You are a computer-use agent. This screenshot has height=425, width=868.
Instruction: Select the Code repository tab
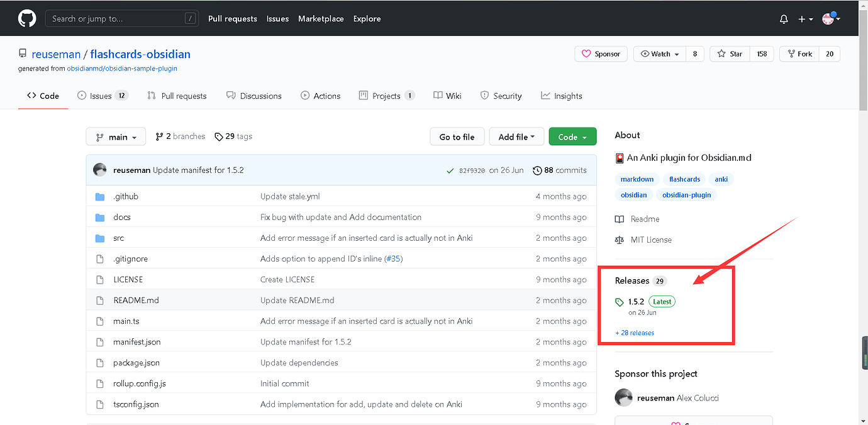[x=43, y=96]
